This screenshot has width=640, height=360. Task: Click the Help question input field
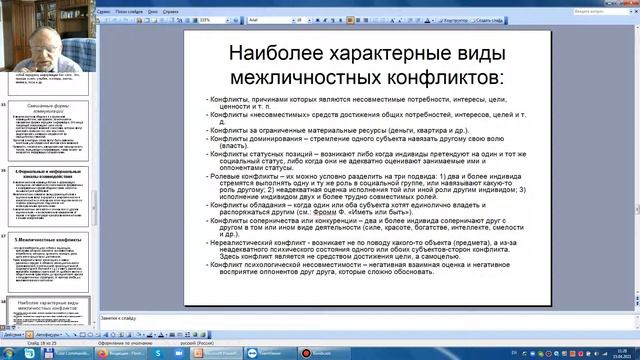click(x=601, y=12)
